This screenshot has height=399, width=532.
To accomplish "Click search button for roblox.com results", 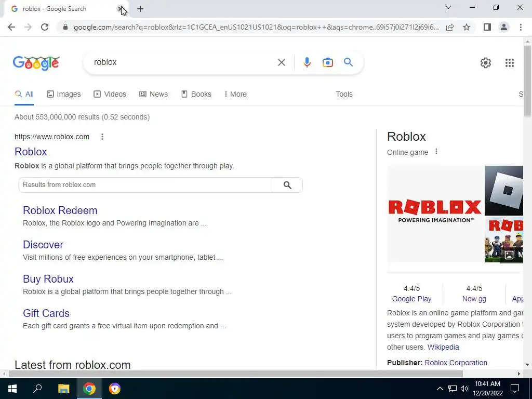I will 287,185.
